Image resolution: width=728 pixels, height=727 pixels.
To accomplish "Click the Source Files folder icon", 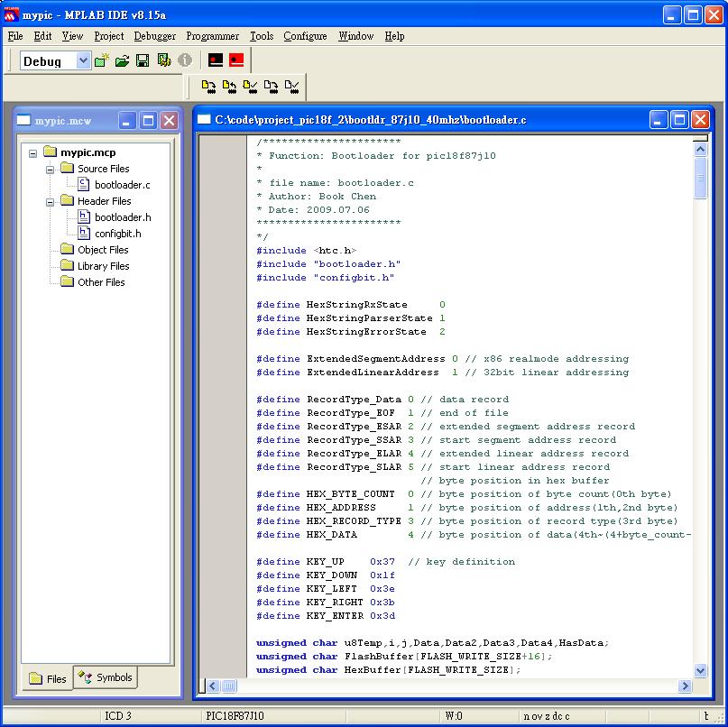I will pos(68,168).
